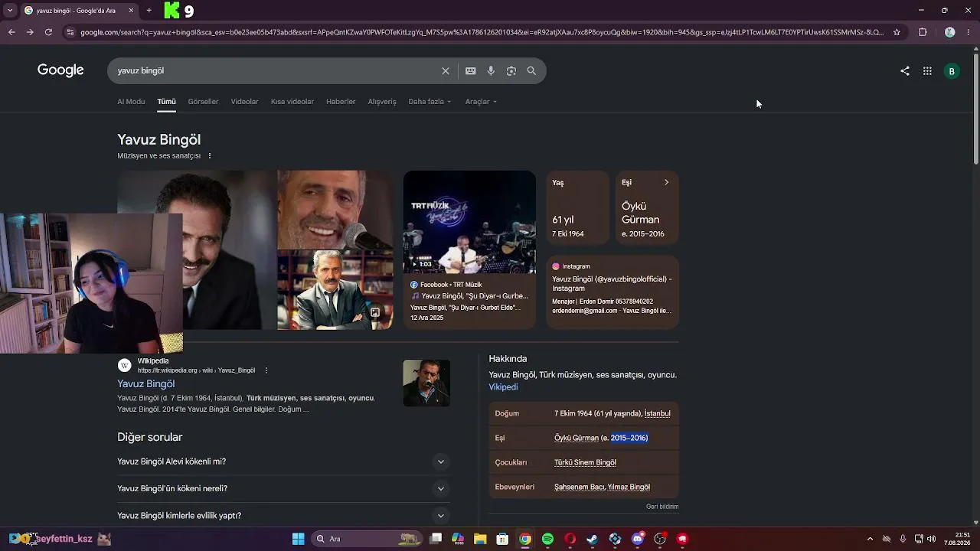The width and height of the screenshot is (980, 551).
Task: Open the Google apps grid
Action: pyautogui.click(x=927, y=71)
